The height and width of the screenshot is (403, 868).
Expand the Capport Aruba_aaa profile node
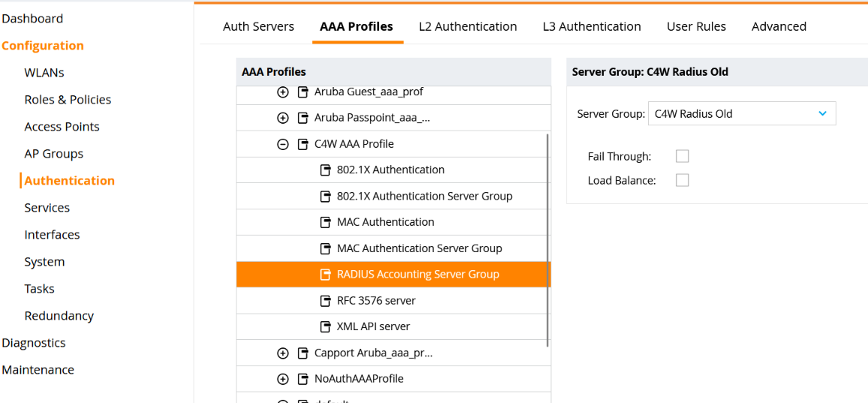(283, 353)
